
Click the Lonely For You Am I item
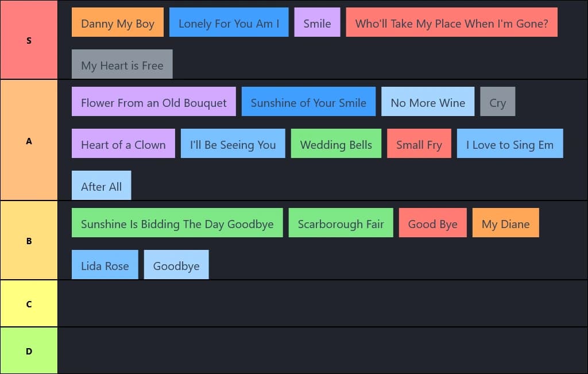point(229,22)
